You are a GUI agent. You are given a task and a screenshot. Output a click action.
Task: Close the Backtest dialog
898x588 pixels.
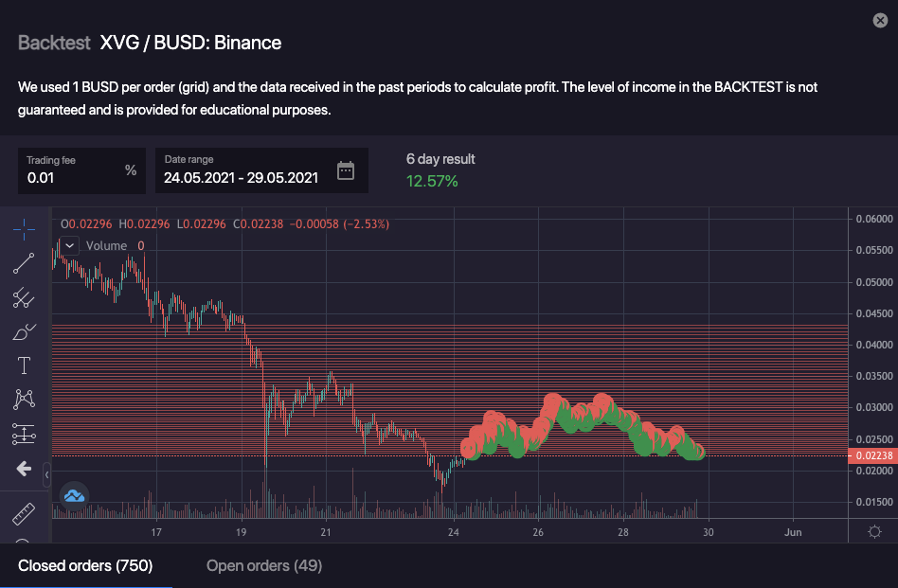click(879, 21)
